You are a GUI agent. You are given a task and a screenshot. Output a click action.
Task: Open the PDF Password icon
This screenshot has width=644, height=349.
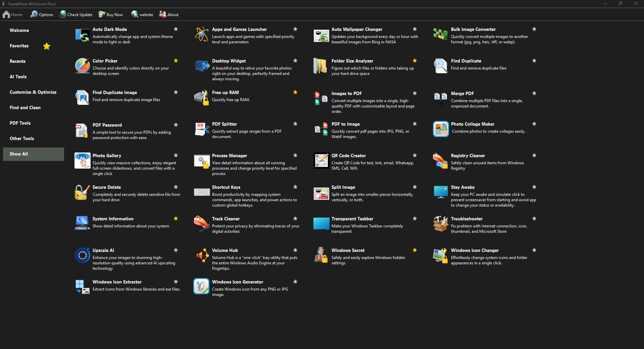pyautogui.click(x=82, y=130)
